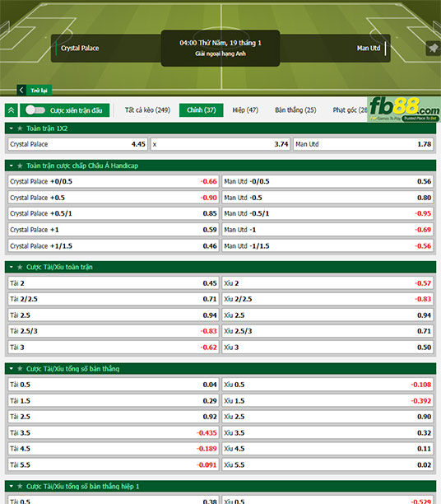Pick Tài 2/2.5 at 0.71
Viewport: 441px width, 504px height.
coord(114,299)
